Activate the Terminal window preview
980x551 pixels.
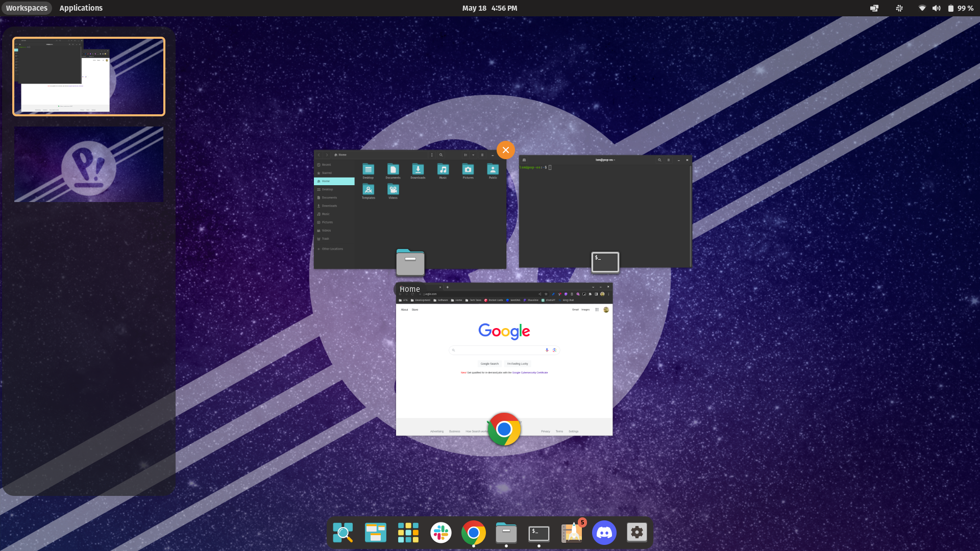pos(605,211)
